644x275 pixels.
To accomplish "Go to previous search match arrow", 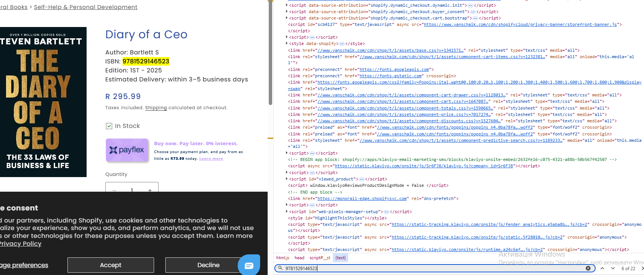I will pos(602,268).
